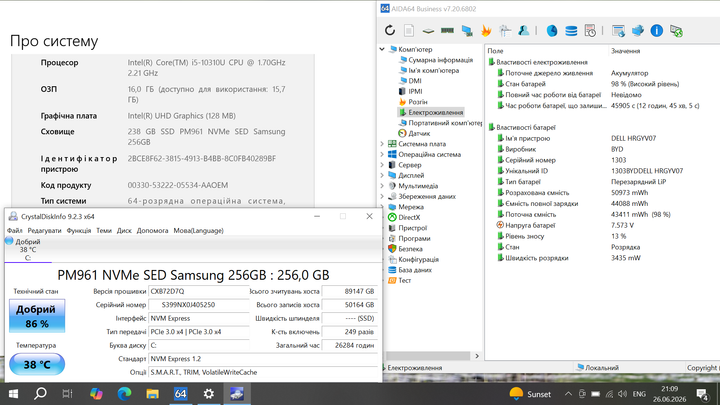Open the IPMI tree item

[x=415, y=91]
